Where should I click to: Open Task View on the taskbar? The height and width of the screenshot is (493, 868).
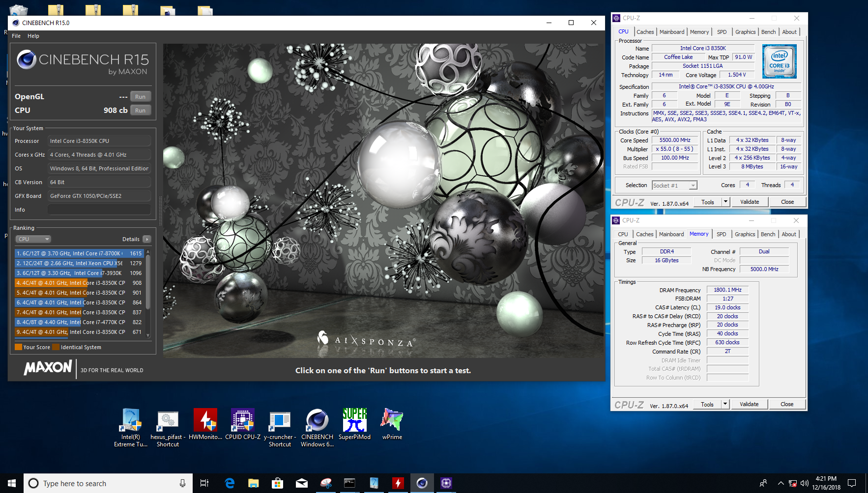pyautogui.click(x=204, y=483)
